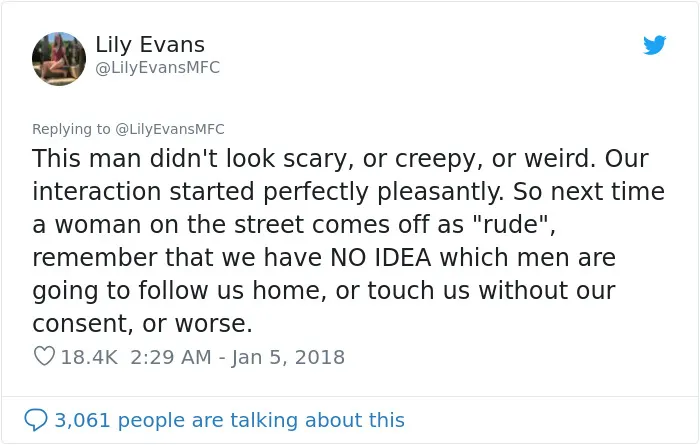Like the tweet with the heart icon
This screenshot has width=700, height=445.
click(44, 356)
